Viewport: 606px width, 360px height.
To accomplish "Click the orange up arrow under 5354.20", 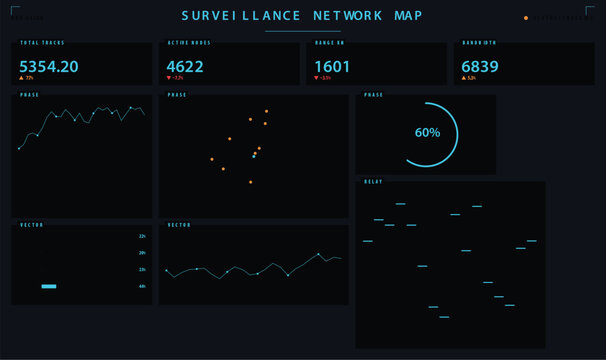I will point(21,78).
